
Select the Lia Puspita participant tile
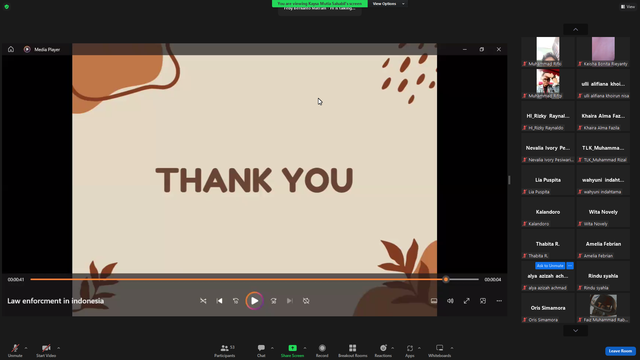point(548,180)
